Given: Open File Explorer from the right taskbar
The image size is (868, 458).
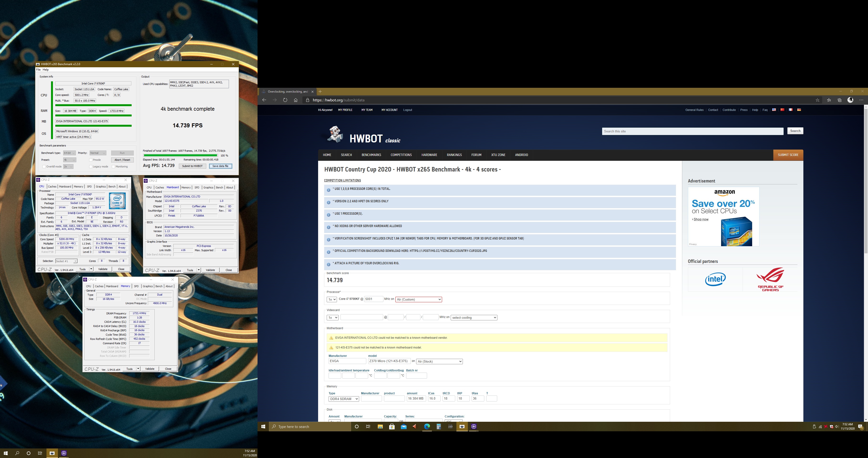Looking at the screenshot, I should (x=380, y=426).
